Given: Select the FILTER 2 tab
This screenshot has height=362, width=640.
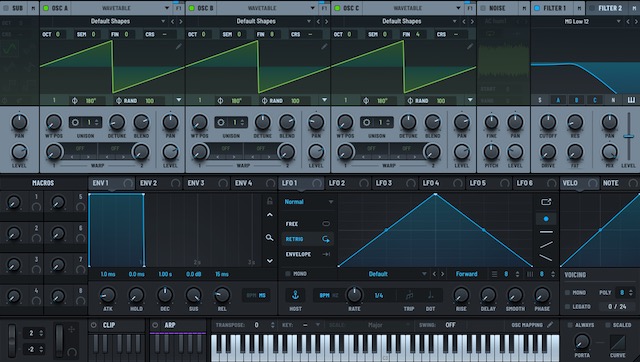Looking at the screenshot, I should point(610,8).
